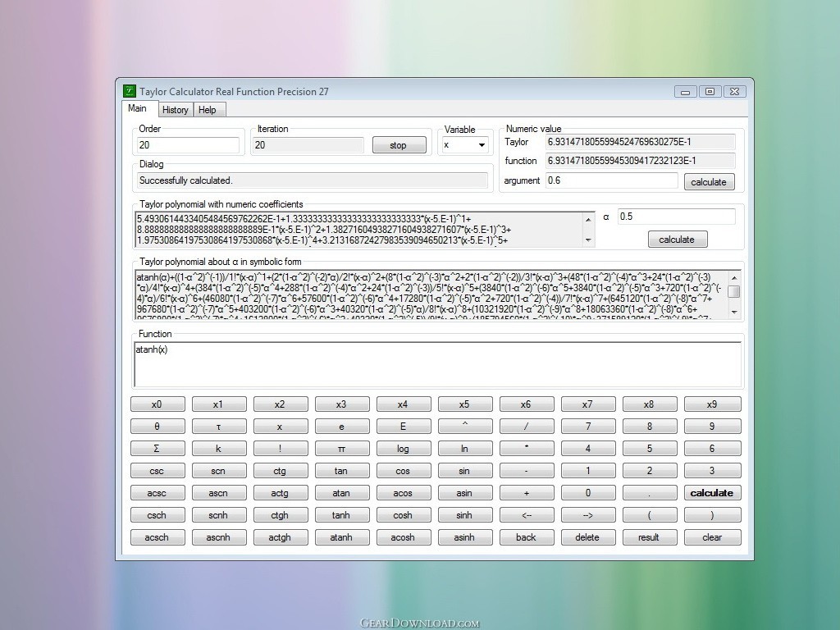Click the close parenthesis key
840x630 pixels.
pyautogui.click(x=713, y=515)
